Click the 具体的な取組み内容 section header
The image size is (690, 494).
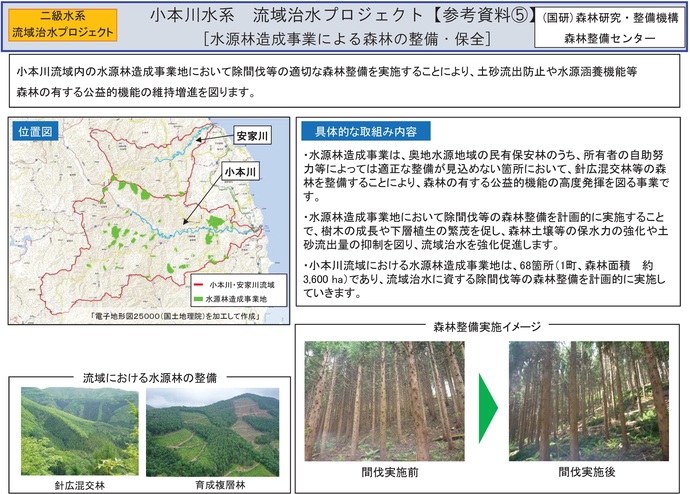tap(364, 132)
